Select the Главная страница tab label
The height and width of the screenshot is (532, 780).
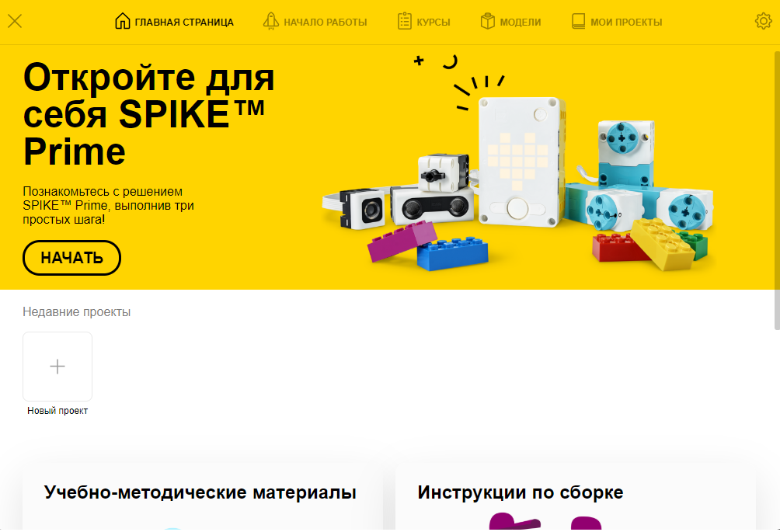(184, 23)
